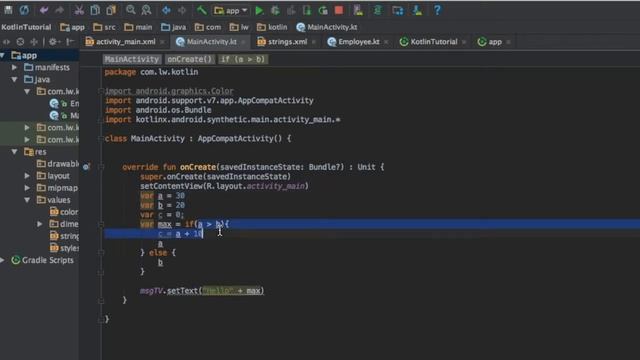Select the drawable folder in the tree
Image resolution: width=640 pixels, height=360 pixels.
(x=58, y=164)
